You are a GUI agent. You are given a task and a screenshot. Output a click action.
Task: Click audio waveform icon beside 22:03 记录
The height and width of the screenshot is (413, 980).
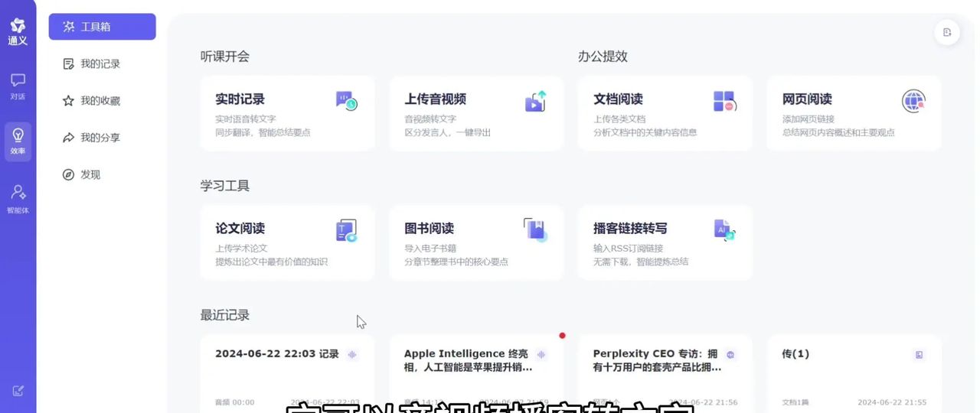point(352,354)
